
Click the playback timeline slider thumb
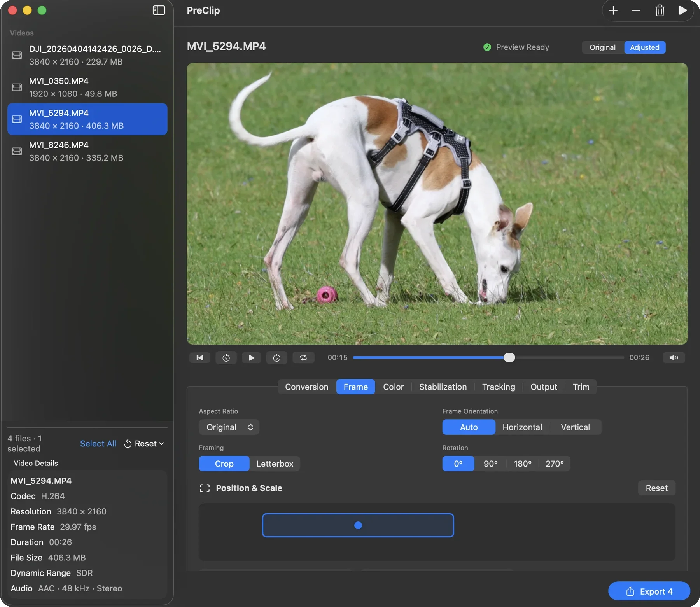509,357
